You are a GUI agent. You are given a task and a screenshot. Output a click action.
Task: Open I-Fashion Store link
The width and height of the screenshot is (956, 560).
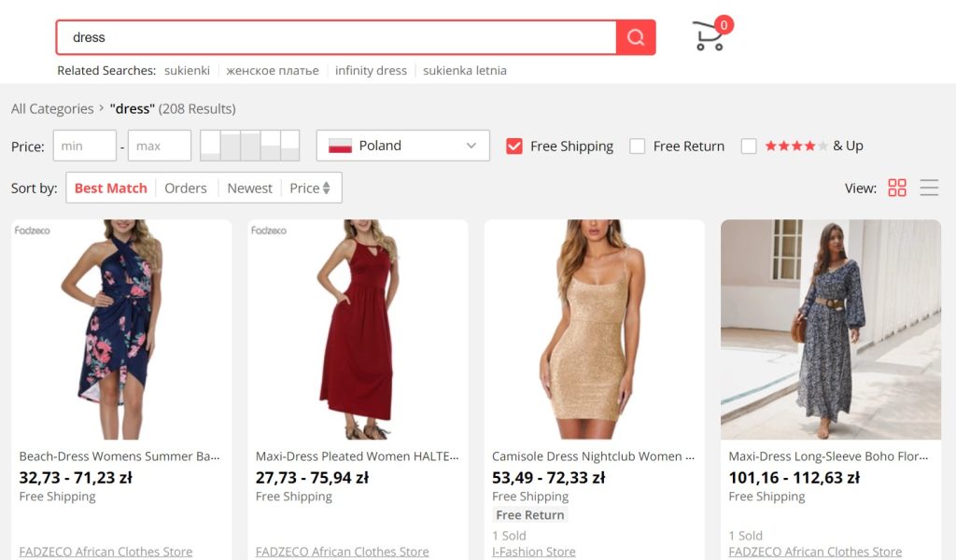[533, 552]
